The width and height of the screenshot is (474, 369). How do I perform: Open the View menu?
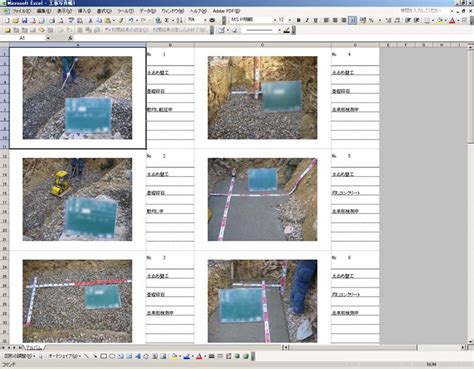[x=64, y=11]
